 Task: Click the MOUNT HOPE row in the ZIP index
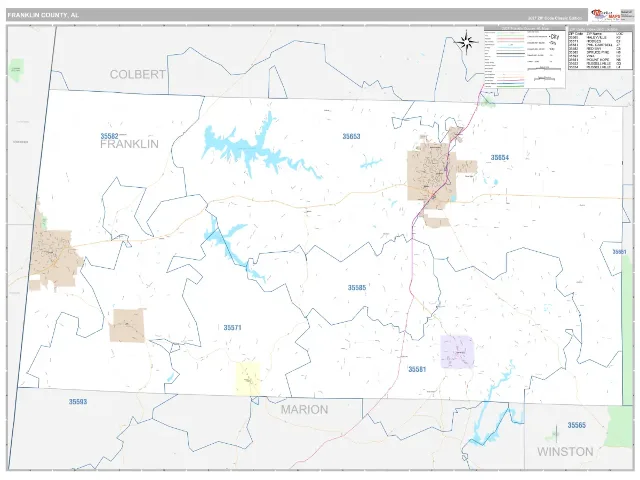pos(595,60)
